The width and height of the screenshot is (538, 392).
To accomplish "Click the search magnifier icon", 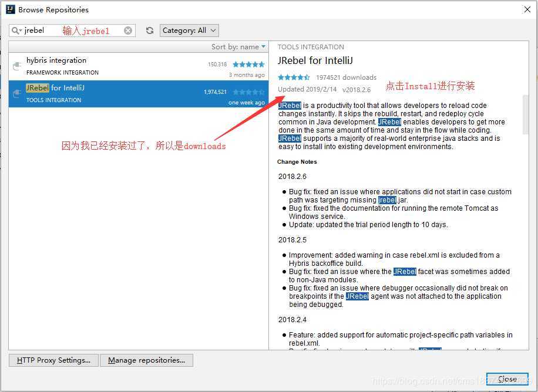I will coord(16,31).
